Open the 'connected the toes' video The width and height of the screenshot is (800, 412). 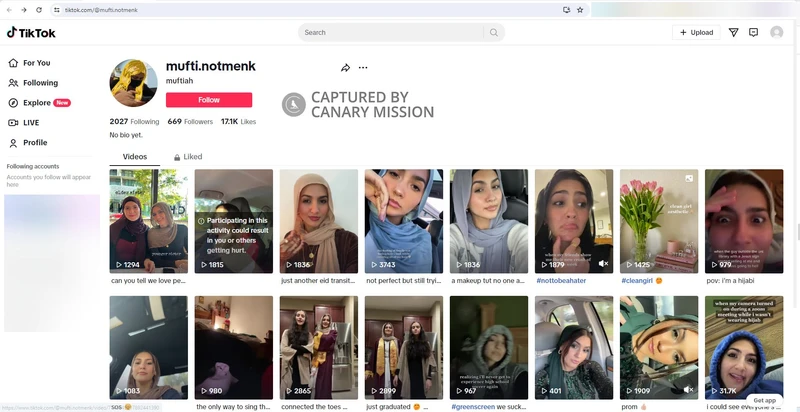point(319,348)
